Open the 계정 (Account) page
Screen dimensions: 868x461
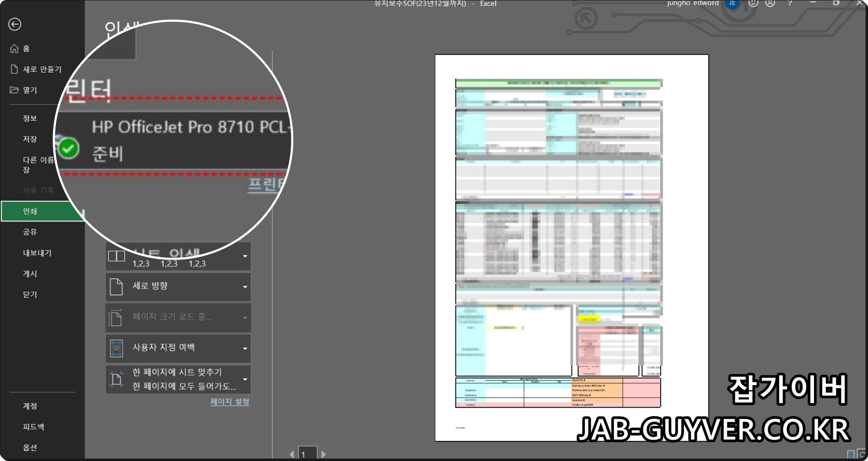(x=30, y=406)
